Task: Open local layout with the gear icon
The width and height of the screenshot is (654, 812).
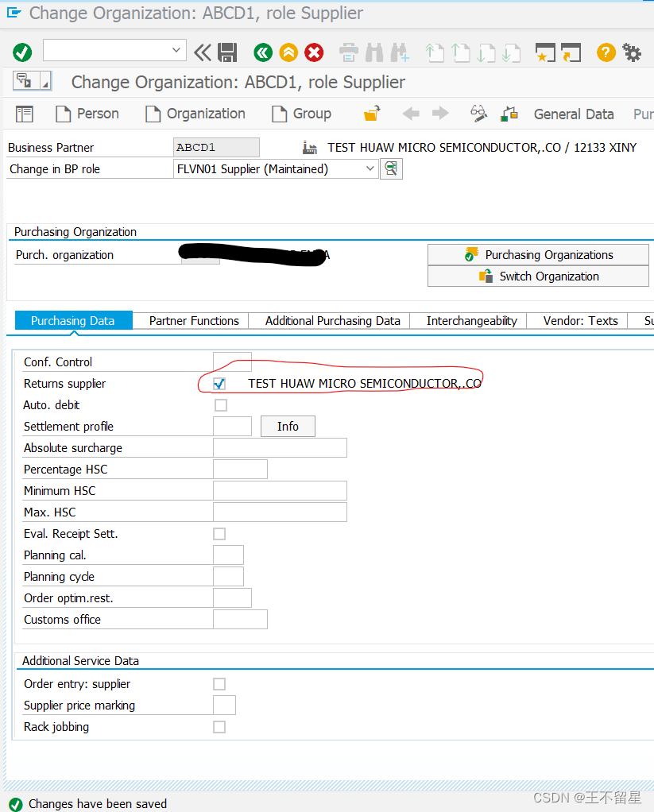Action: click(x=632, y=52)
